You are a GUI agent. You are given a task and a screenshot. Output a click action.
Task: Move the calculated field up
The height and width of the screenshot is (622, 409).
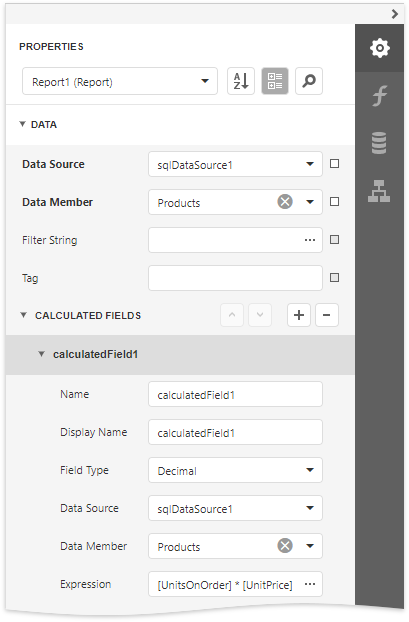[x=232, y=315]
